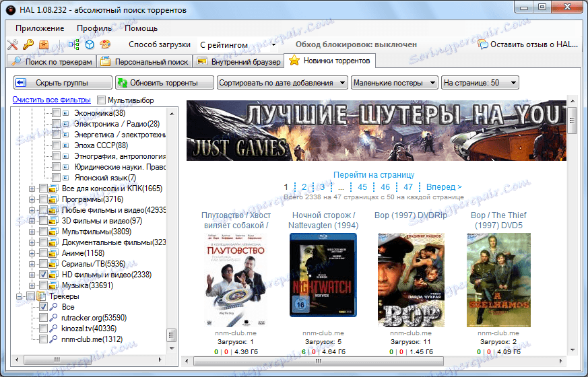Image resolution: width=588 pixels, height=377 pixels.
Task: Click the results vertical scrollbar thumb
Action: click(x=572, y=121)
